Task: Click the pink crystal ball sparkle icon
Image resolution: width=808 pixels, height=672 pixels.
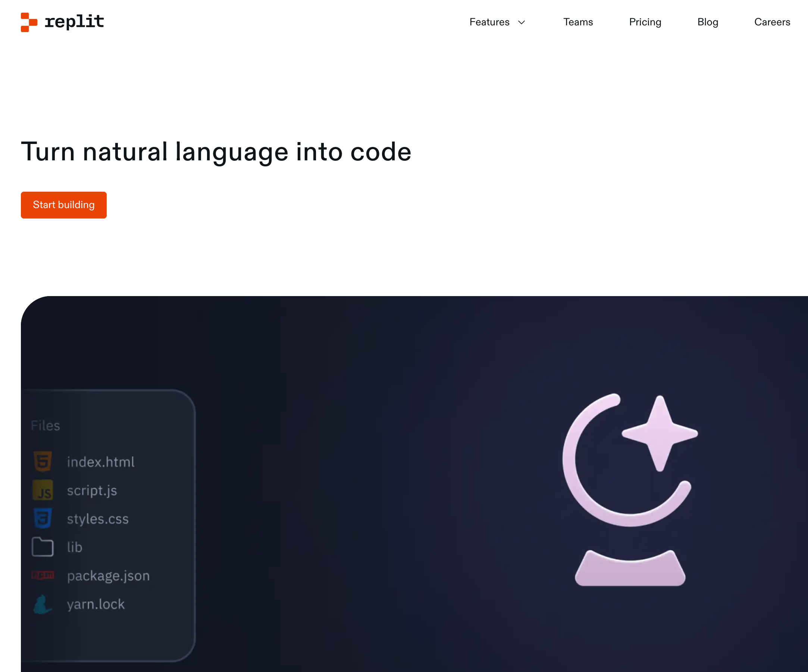Action: (630, 489)
